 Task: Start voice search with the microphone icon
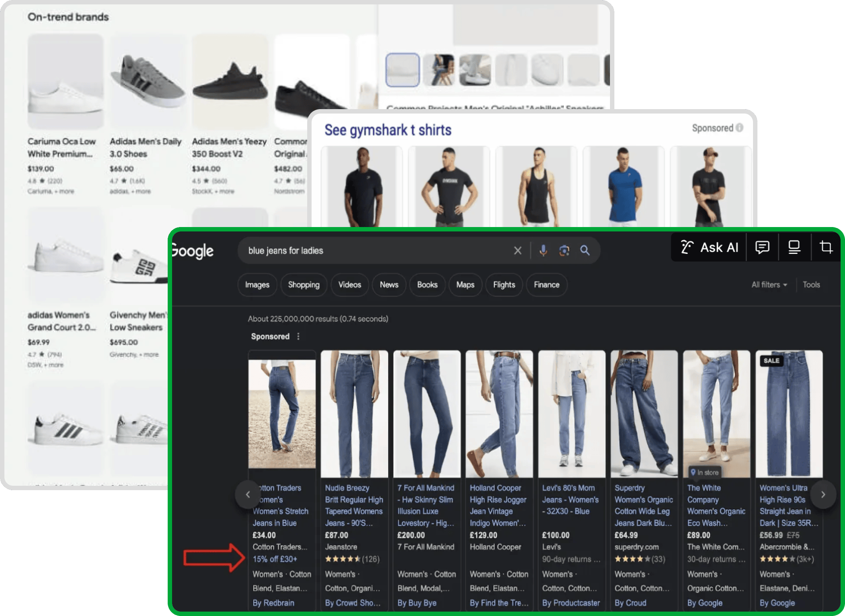(544, 250)
